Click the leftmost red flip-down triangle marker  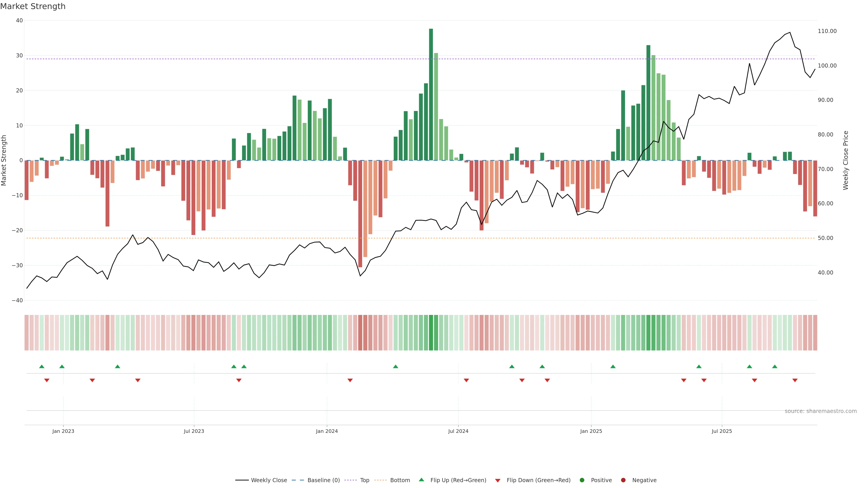tap(47, 380)
